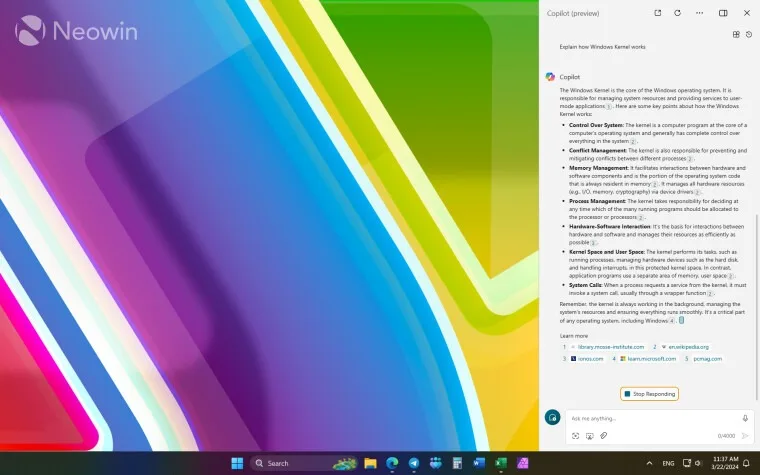Click the 'System Calls' bullet heading
The width and height of the screenshot is (760, 475).
tap(586, 285)
